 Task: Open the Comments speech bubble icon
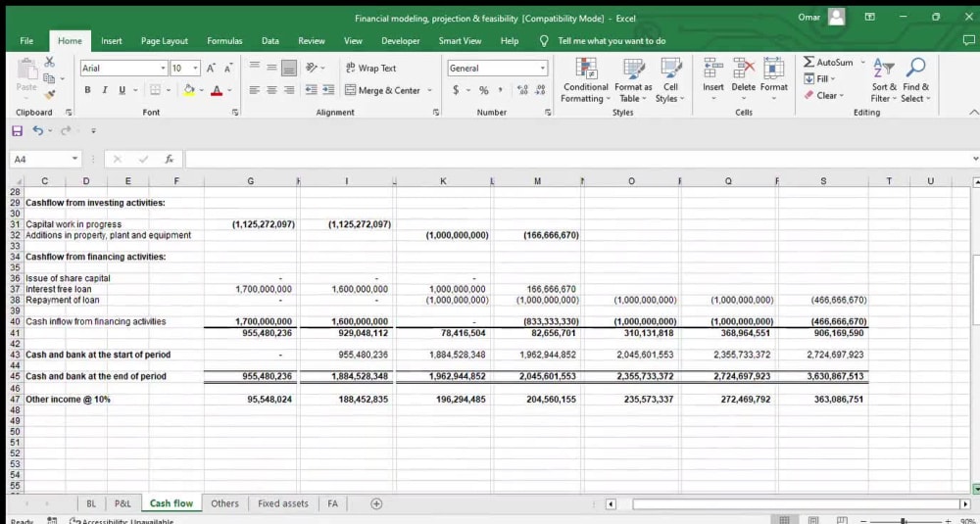pyautogui.click(x=968, y=40)
